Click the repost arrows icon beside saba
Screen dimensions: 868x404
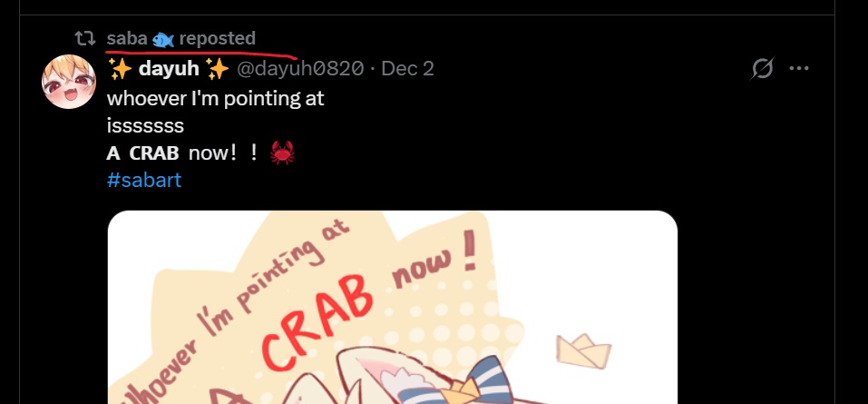[x=84, y=38]
